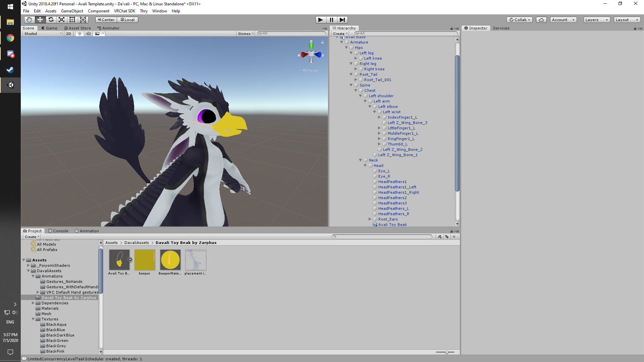Click the Hierarchy search field

coord(406,34)
